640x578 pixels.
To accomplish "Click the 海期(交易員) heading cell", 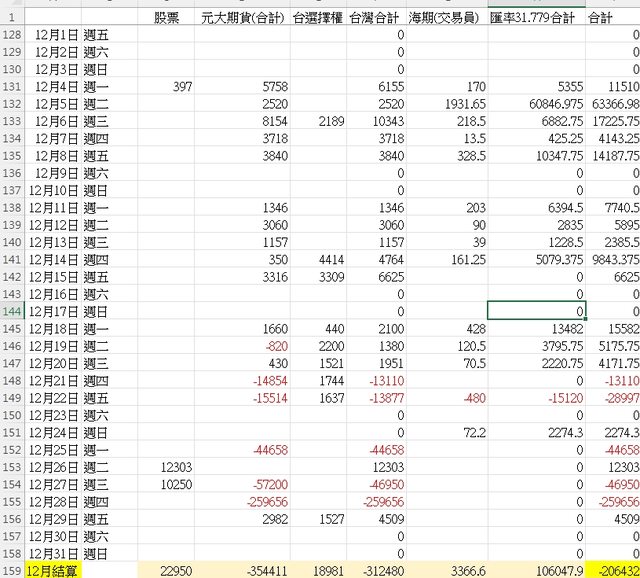I will point(447,17).
